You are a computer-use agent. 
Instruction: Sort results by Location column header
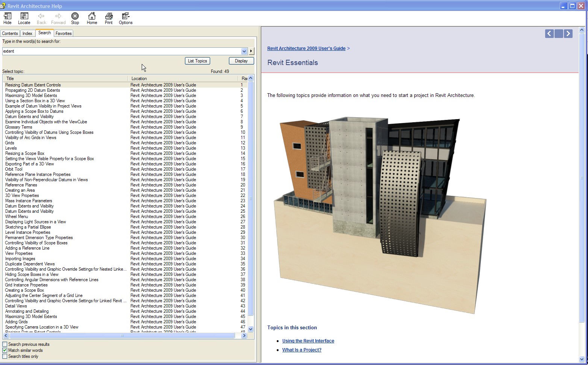[183, 79]
